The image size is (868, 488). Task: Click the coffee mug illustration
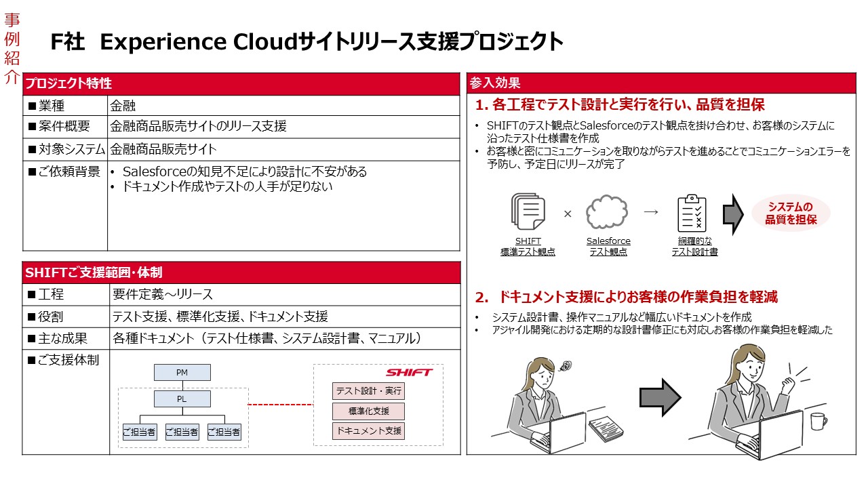(x=818, y=421)
